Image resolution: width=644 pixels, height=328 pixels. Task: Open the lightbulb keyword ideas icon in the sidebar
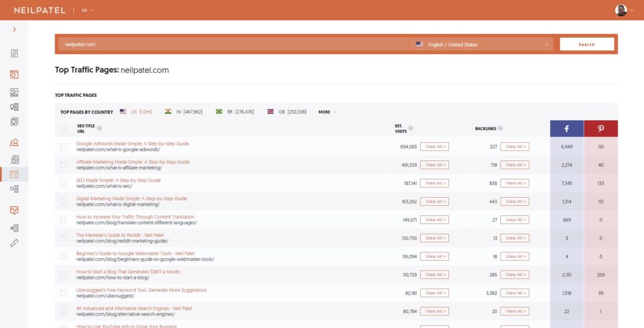pos(14,107)
